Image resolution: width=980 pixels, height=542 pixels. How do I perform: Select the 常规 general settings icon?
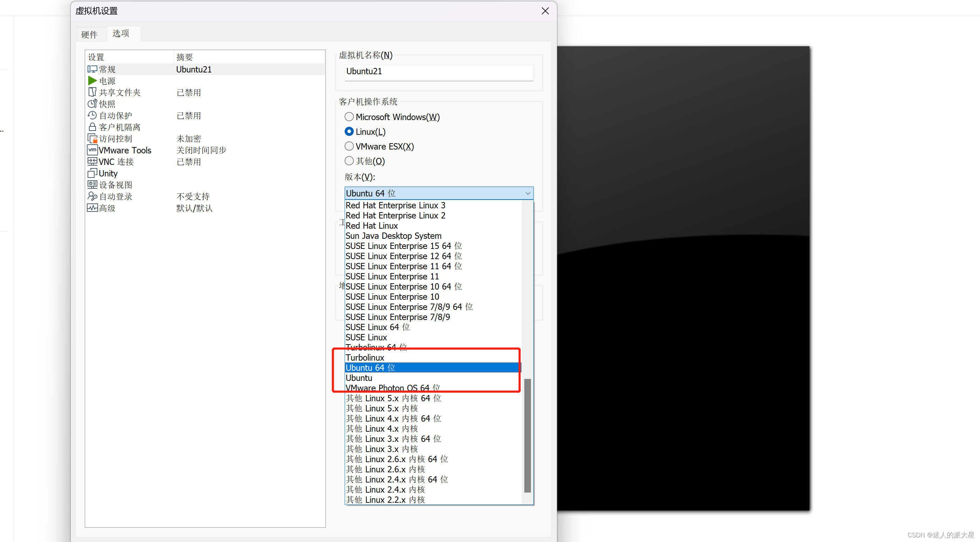(x=92, y=69)
